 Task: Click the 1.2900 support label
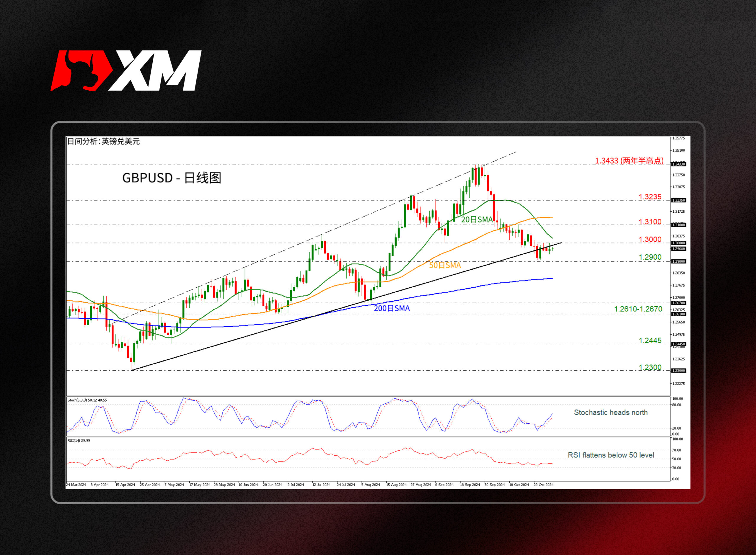(650, 257)
